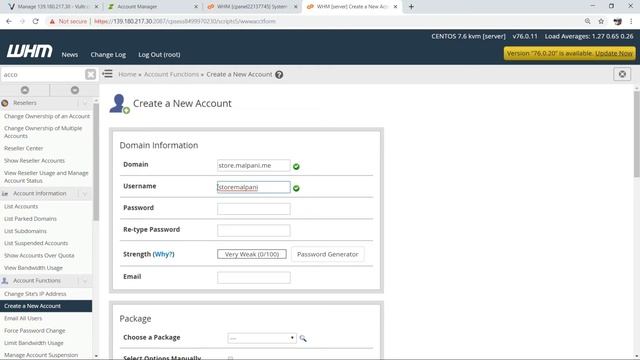The height and width of the screenshot is (360, 640).
Task: Click the WHM logo
Action: 29,51
